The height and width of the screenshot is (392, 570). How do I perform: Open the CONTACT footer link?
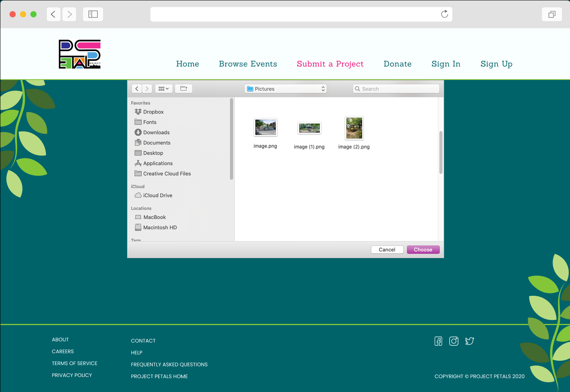[x=143, y=341]
